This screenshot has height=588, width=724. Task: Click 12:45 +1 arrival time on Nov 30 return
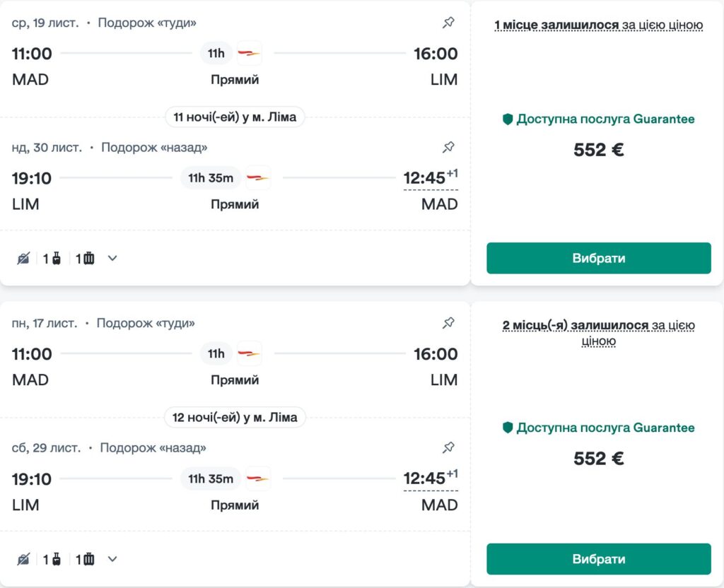pos(430,178)
